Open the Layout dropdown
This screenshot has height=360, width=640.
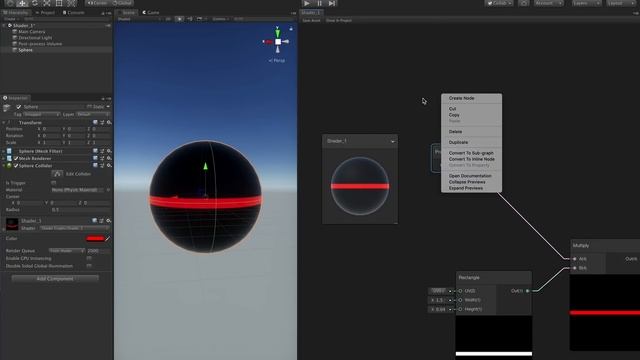coord(620,3)
